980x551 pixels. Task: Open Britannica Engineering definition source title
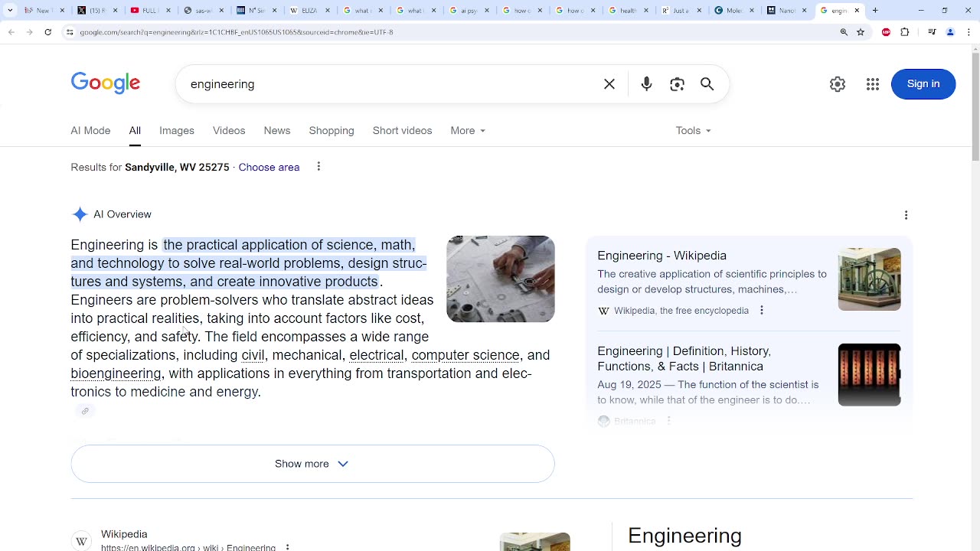coord(684,358)
